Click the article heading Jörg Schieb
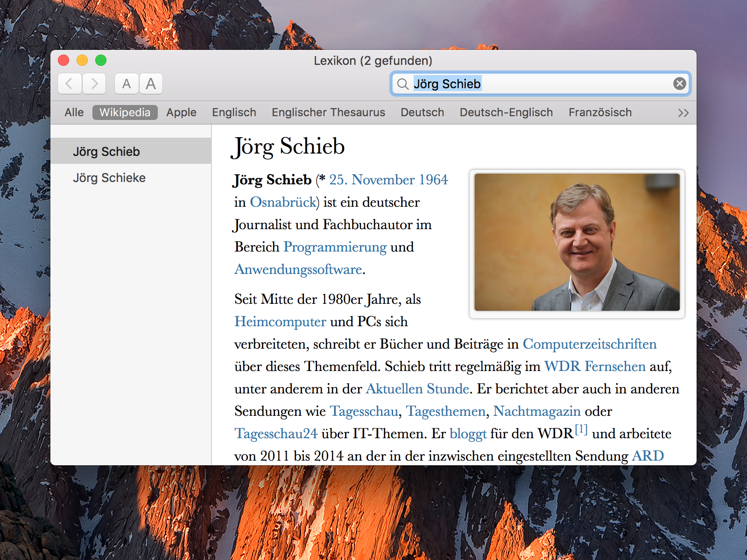Viewport: 747px width, 560px height. coord(288,147)
